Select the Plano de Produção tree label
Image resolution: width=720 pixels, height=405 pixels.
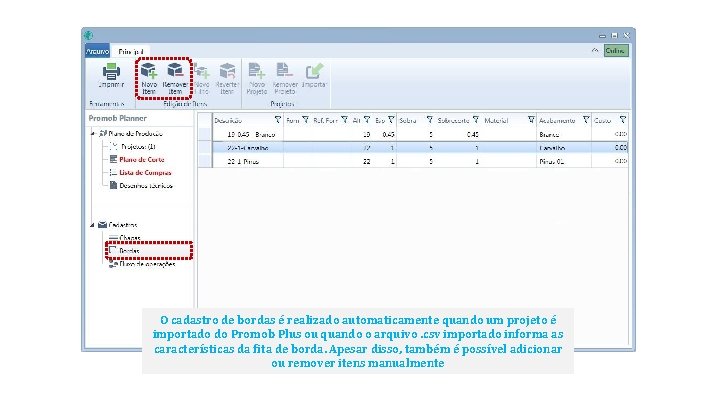135,134
